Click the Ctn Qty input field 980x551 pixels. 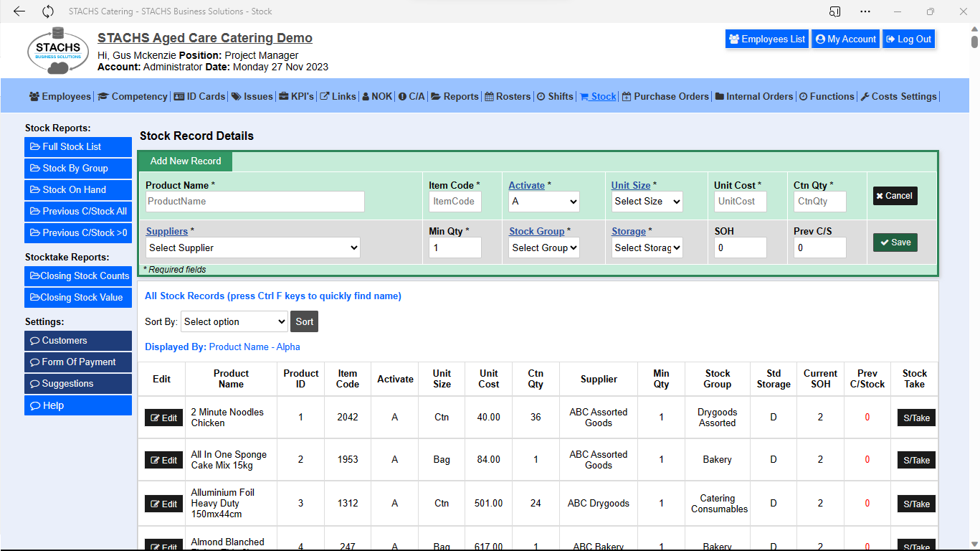[820, 202]
